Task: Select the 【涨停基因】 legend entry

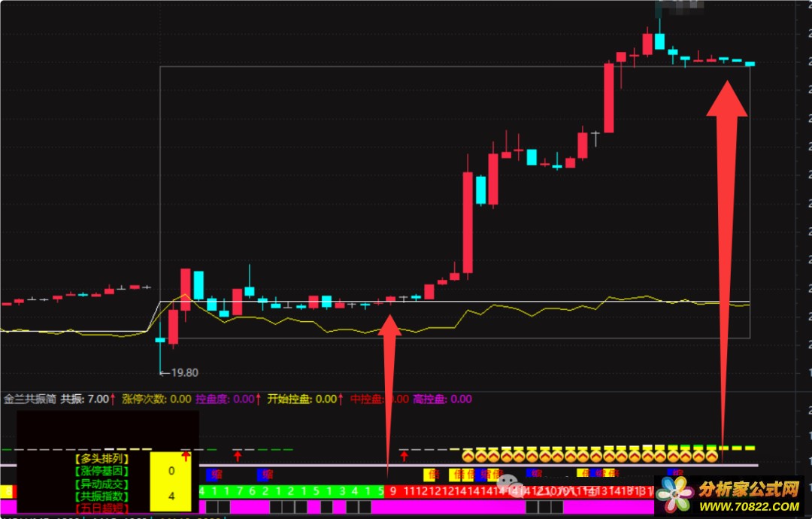Action: pyautogui.click(x=102, y=472)
